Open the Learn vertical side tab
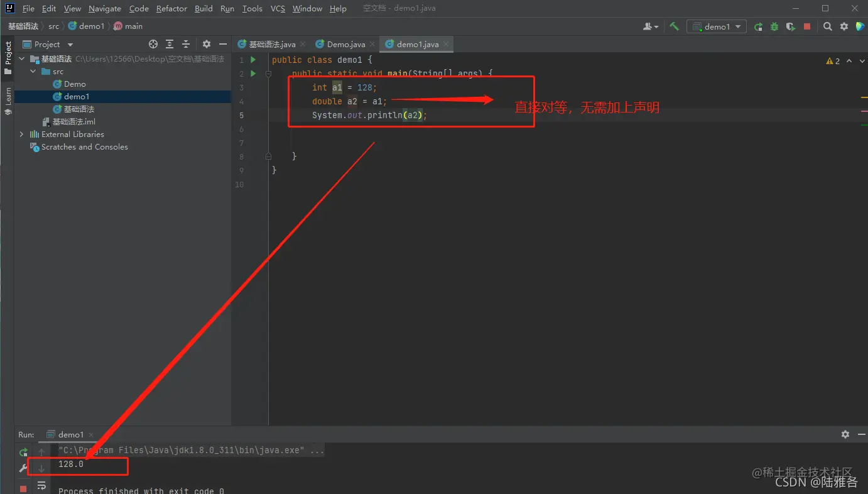 tap(8, 102)
